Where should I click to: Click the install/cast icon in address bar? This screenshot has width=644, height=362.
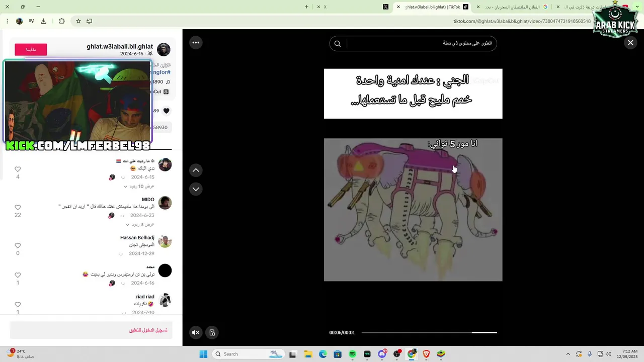(89, 21)
